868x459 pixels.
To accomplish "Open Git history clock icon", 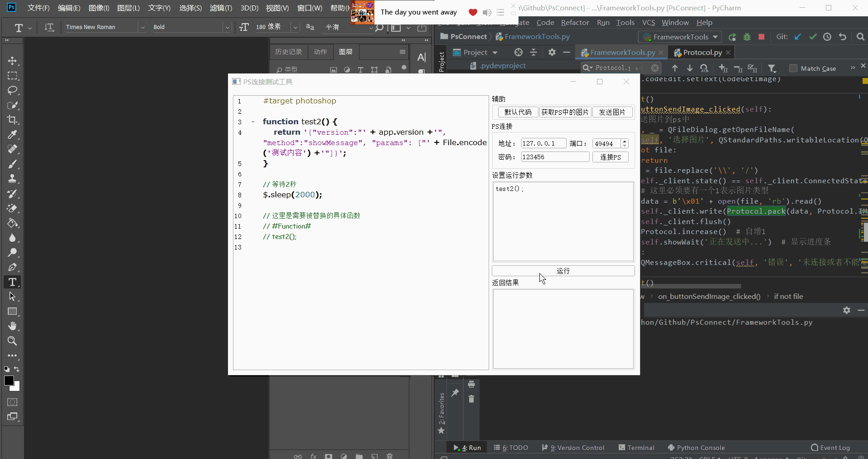I will point(827,37).
